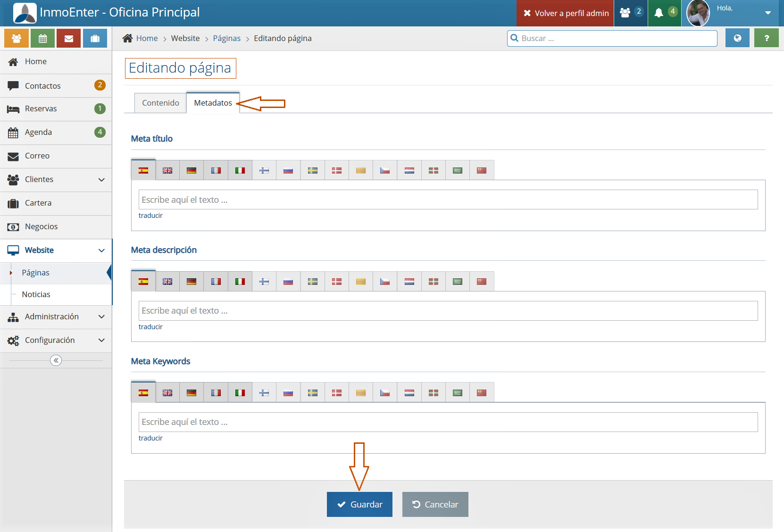Click the user avatar photo
784x532 pixels.
698,13
